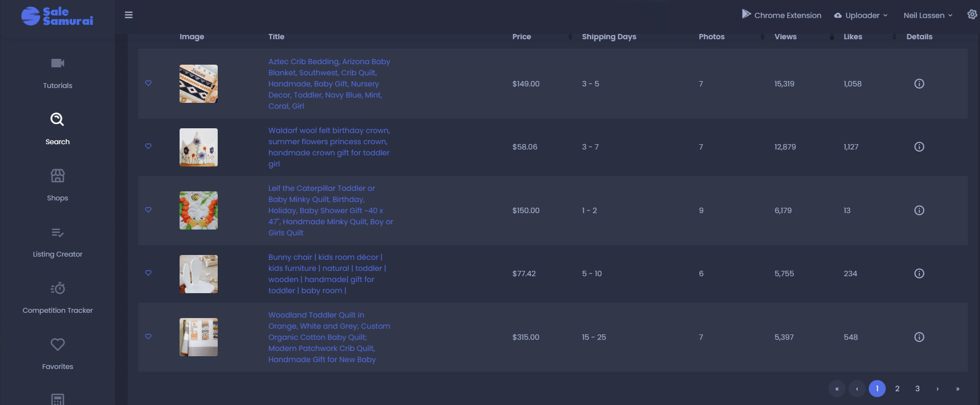Click the 1,127 likes value

point(851,147)
